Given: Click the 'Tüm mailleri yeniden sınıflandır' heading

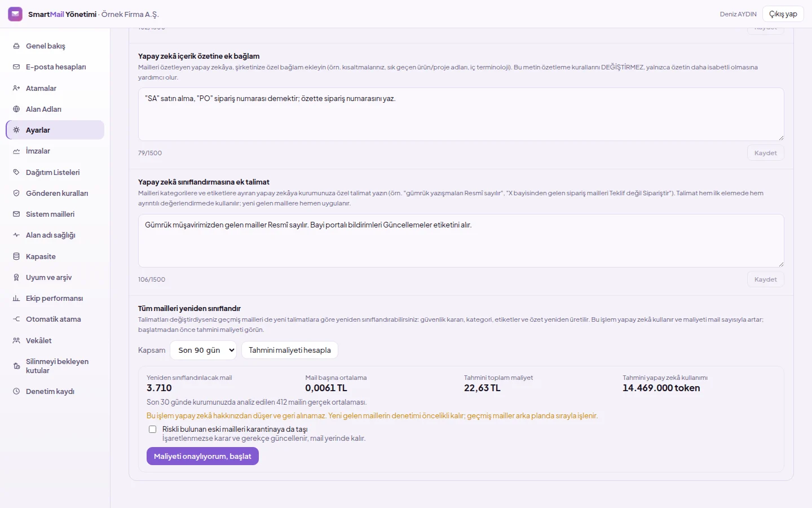Looking at the screenshot, I should click(189, 309).
